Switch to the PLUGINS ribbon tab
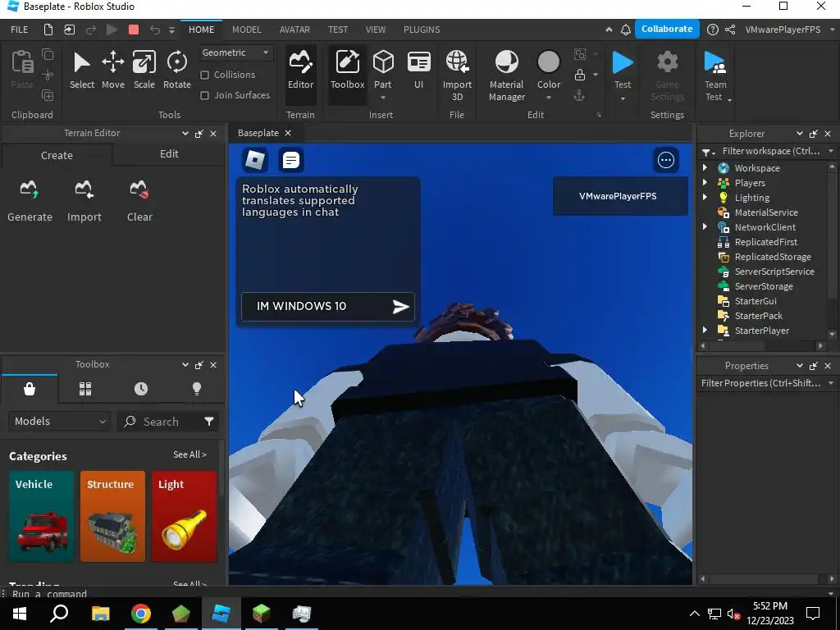The height and width of the screenshot is (630, 840). pyautogui.click(x=422, y=30)
